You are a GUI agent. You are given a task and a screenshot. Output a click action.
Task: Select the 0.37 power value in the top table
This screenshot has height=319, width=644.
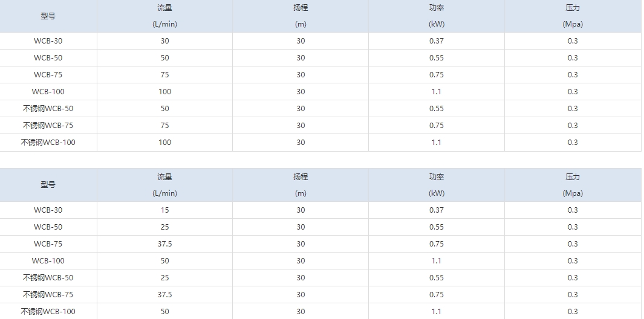pos(437,41)
